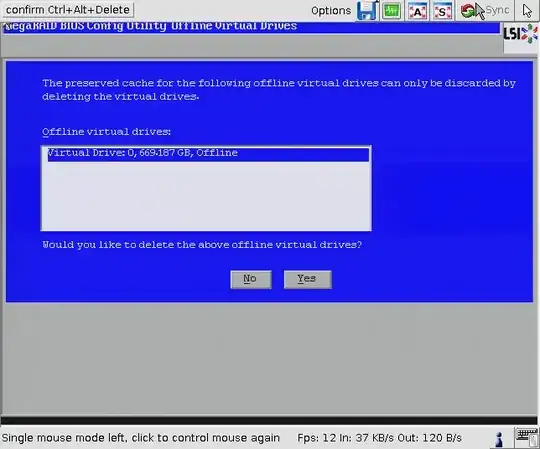Select Virtual Drive 0 offline entry
This screenshot has width=540, height=449.
[x=208, y=154]
